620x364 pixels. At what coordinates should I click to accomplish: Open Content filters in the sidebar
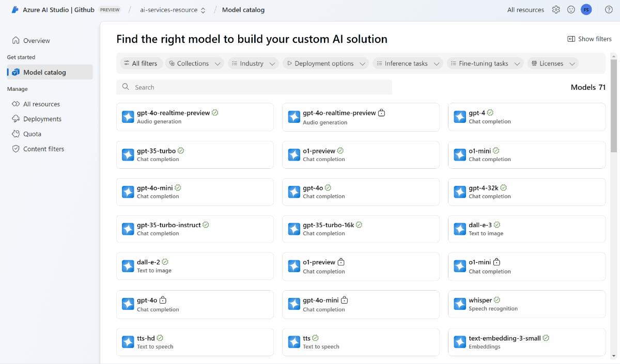tap(43, 149)
